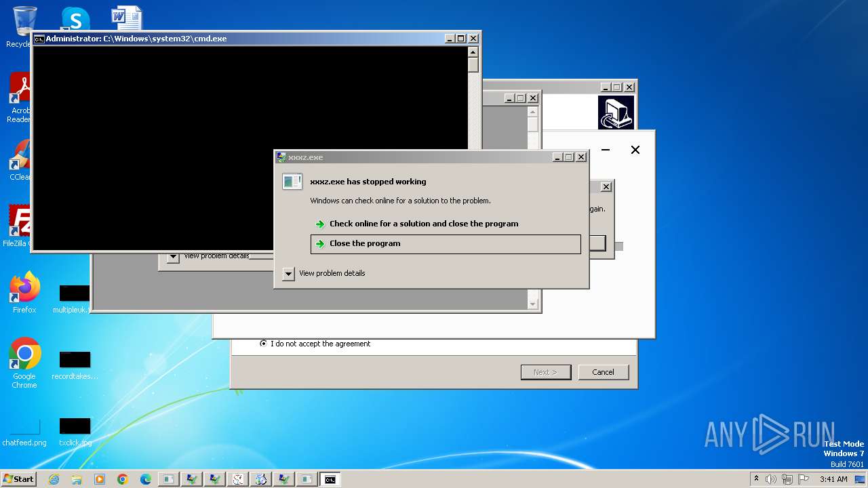Minimize the cmd.exe window
868x488 pixels.
click(450, 39)
